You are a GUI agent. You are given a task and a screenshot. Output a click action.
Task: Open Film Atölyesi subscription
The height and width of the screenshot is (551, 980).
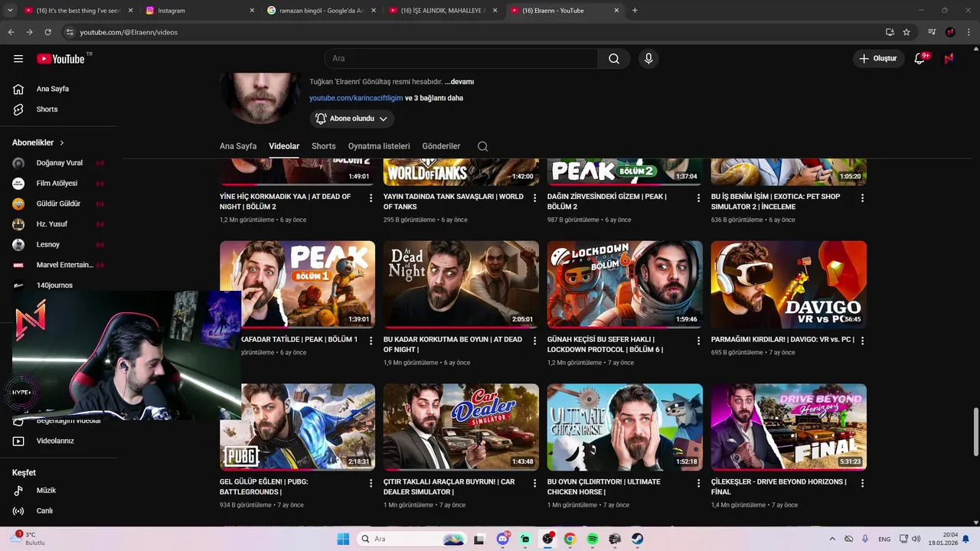[59, 184]
